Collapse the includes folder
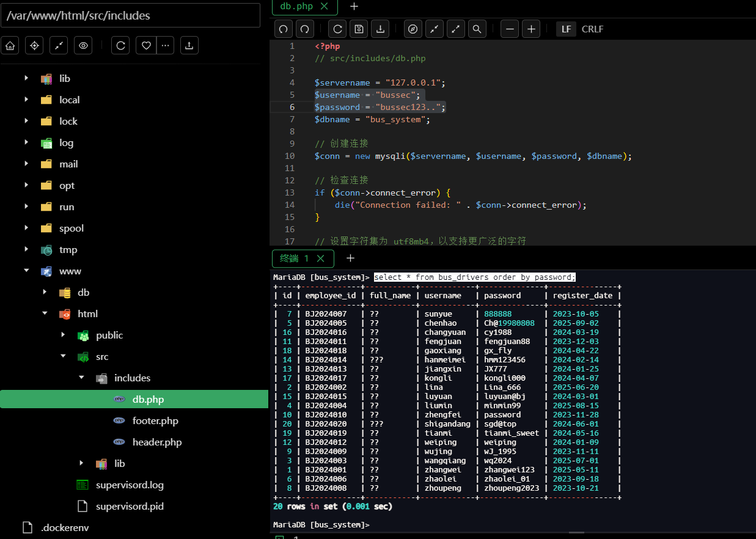Viewport: 756px width, 539px height. pyautogui.click(x=81, y=378)
